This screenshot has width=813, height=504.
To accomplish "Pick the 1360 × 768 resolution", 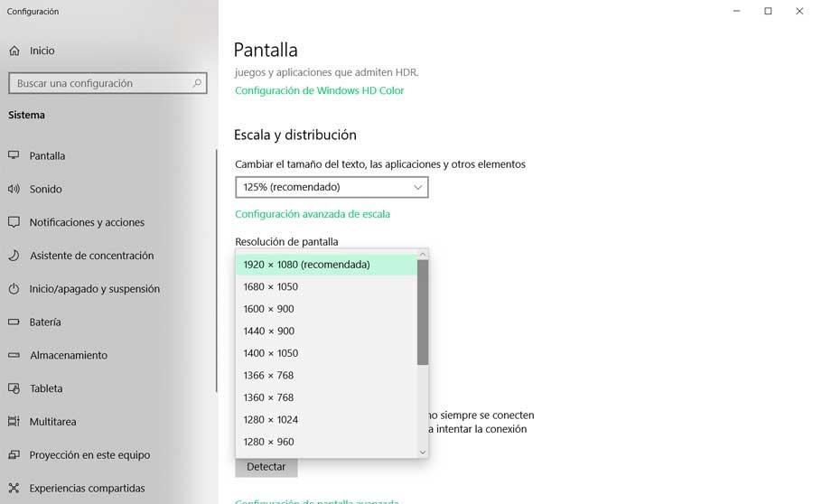I will [326, 397].
